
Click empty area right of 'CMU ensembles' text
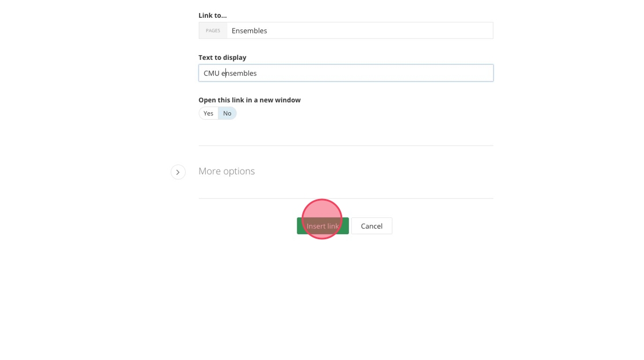coord(374,73)
